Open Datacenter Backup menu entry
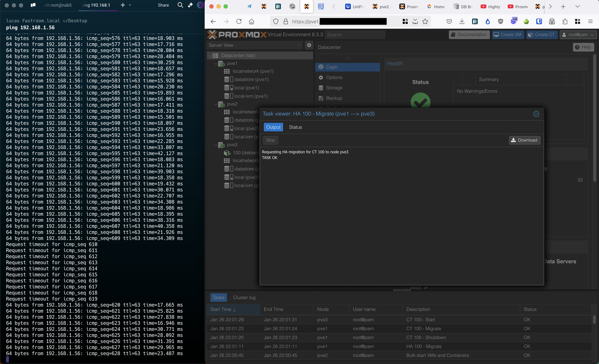The height and width of the screenshot is (364, 599). 347,98
